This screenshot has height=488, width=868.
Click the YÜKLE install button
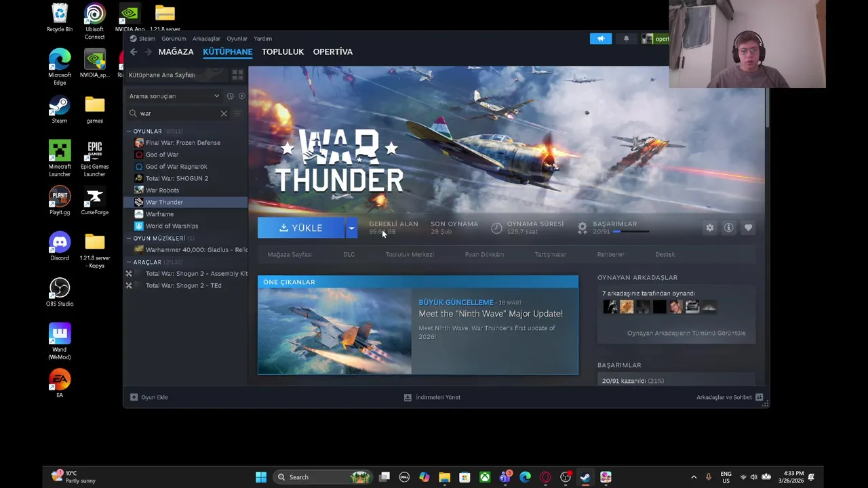pyautogui.click(x=301, y=228)
